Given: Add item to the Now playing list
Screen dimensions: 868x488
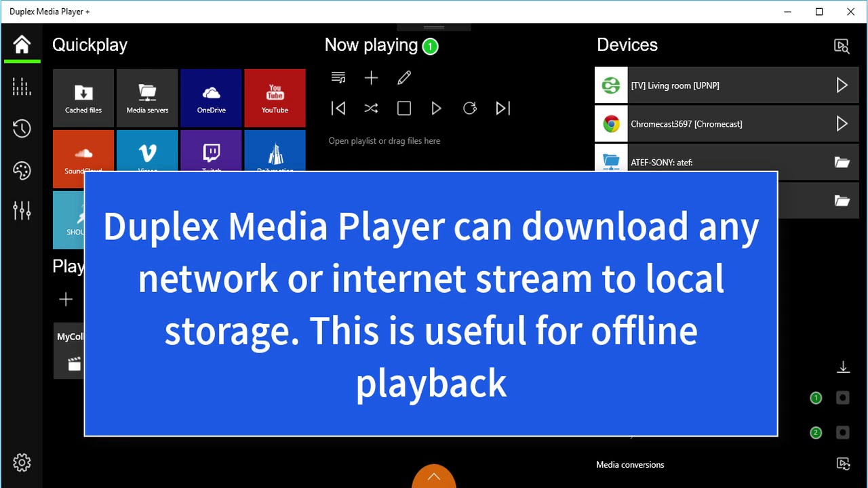Looking at the screenshot, I should (x=371, y=78).
